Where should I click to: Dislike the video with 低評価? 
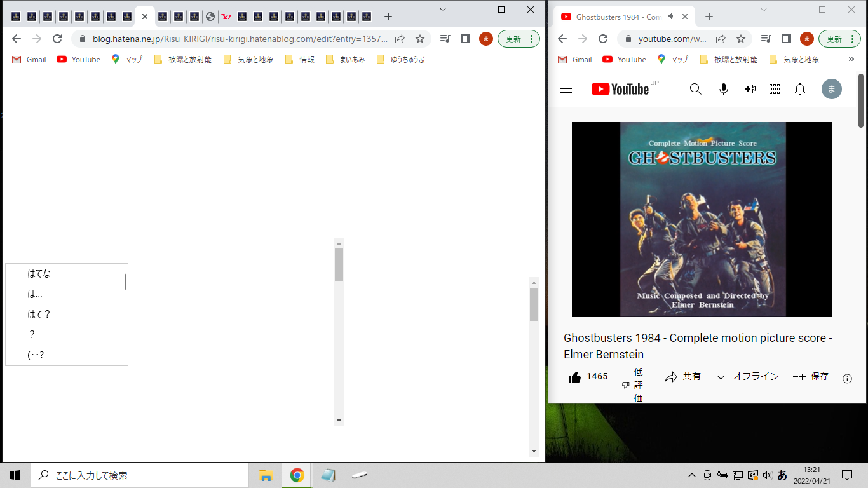(x=633, y=384)
